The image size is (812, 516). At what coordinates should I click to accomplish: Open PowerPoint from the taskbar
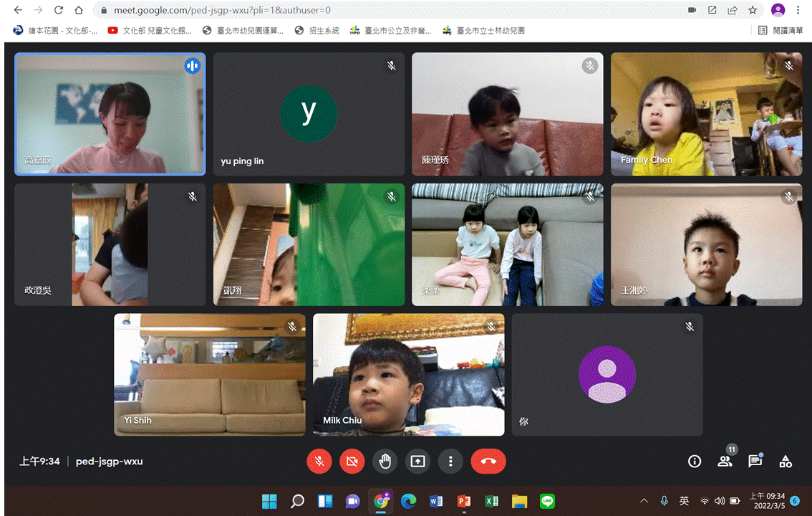pos(463,501)
